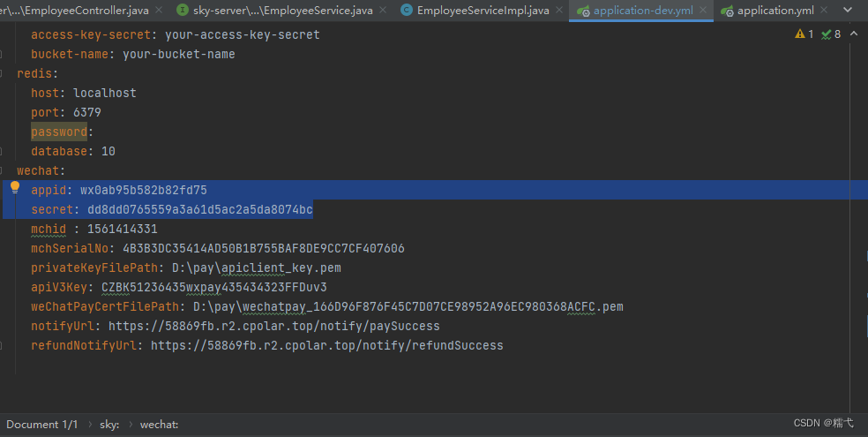Close the EmployeeServiceImpl.java tab
This screenshot has height=437, width=868.
tap(559, 10)
